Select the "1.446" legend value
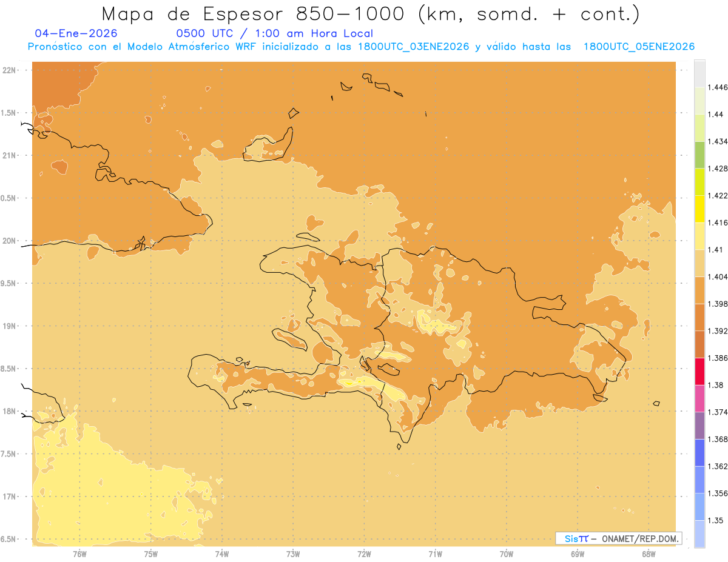The image size is (728, 562). point(718,87)
